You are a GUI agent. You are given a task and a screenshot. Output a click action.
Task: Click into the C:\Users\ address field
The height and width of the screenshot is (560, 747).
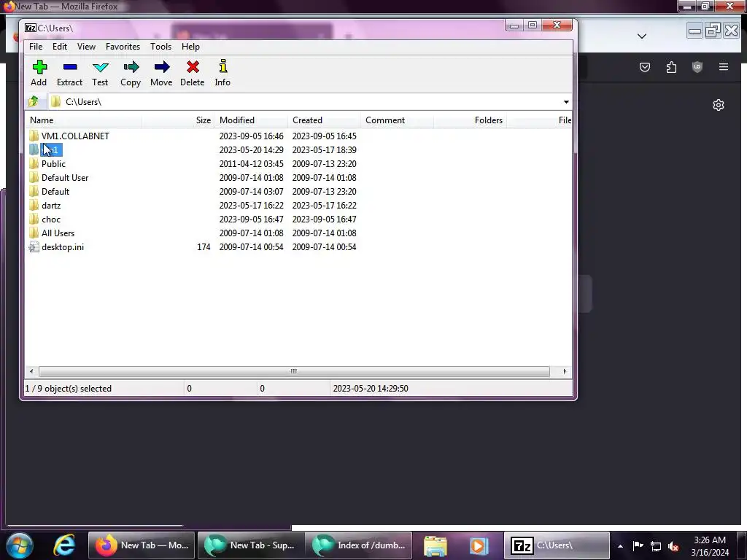pyautogui.click(x=305, y=102)
